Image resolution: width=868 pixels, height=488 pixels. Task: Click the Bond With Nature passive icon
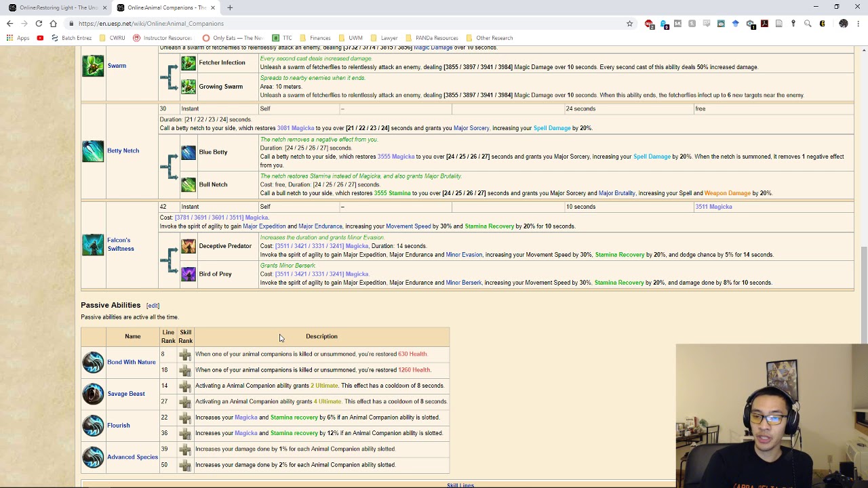(x=93, y=362)
